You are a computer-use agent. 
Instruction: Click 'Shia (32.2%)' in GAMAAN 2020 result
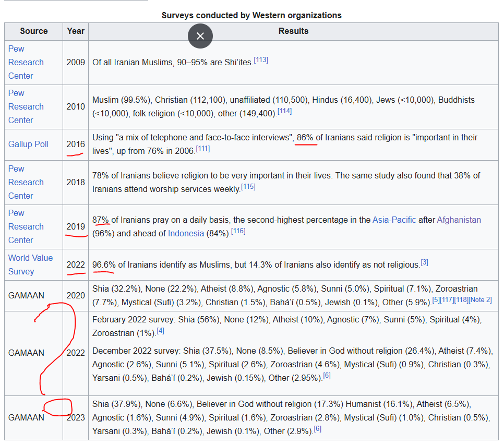[x=116, y=289]
